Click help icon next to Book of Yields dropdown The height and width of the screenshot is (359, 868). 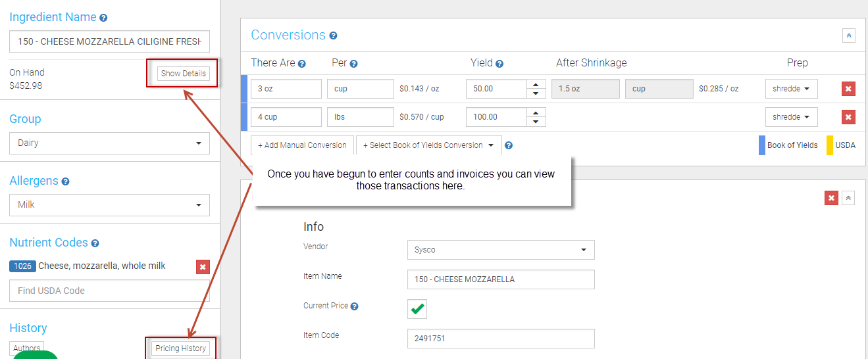click(x=509, y=146)
